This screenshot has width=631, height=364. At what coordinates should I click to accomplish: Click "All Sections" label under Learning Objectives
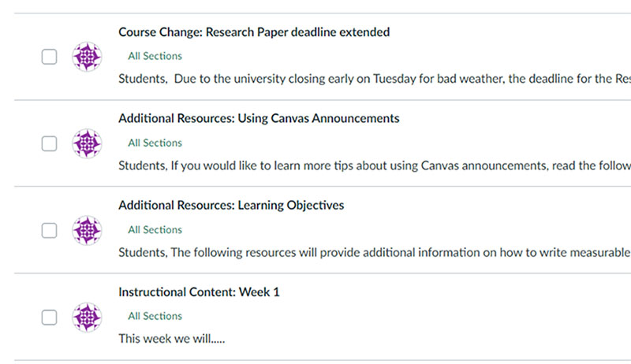point(155,230)
